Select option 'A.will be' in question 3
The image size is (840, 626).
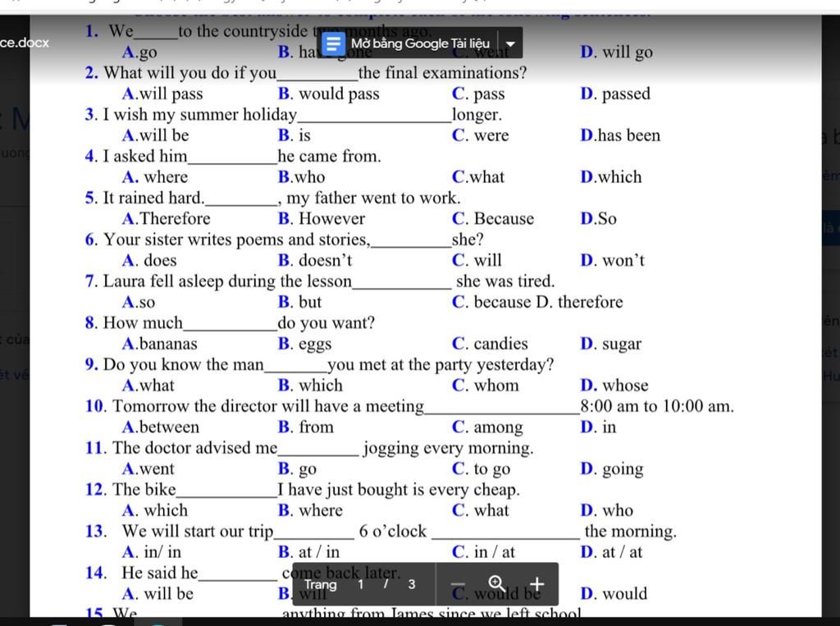pyautogui.click(x=155, y=135)
